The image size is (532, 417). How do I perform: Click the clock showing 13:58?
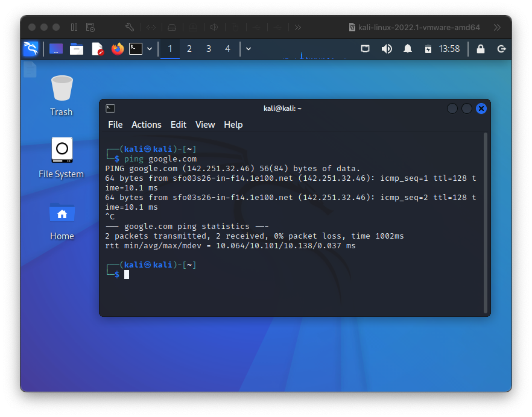pos(449,49)
